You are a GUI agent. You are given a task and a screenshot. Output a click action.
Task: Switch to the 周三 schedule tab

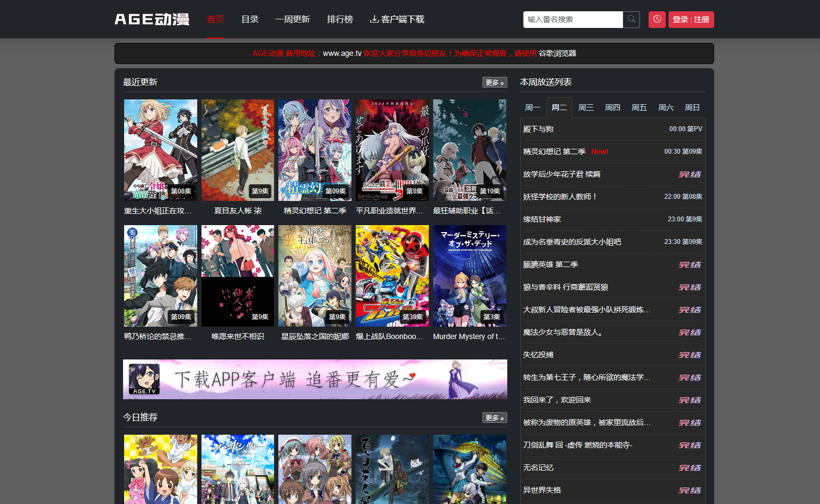point(586,107)
